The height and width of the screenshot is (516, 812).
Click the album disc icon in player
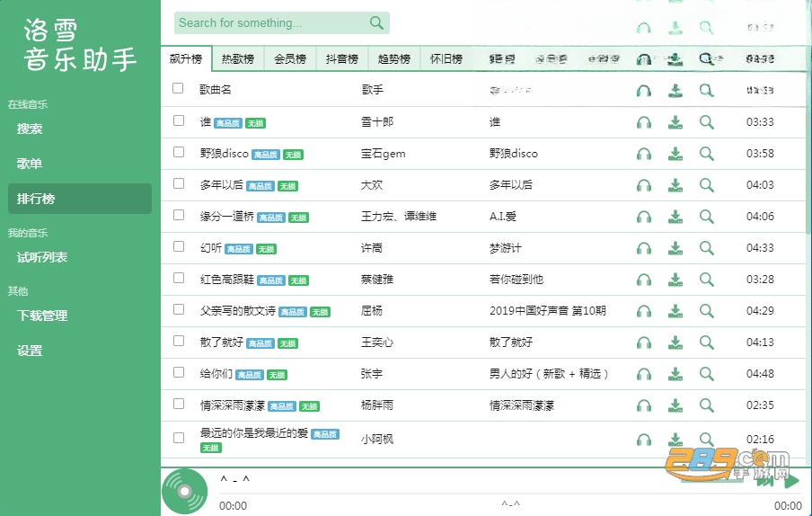coord(184,491)
